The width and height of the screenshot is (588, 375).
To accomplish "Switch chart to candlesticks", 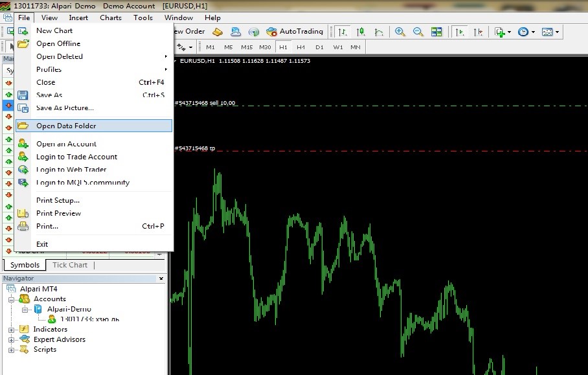I will (x=361, y=32).
